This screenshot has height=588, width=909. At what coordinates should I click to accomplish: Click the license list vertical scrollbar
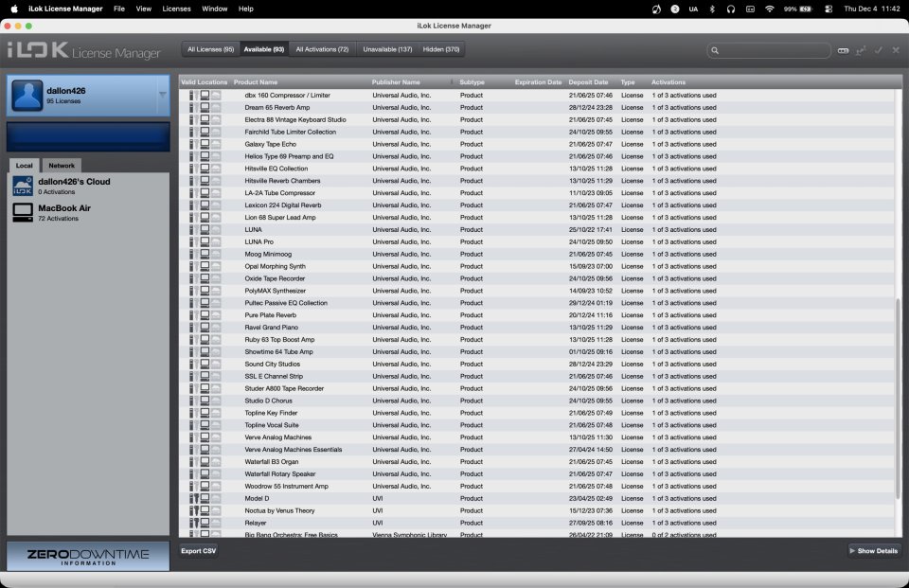coord(898,398)
